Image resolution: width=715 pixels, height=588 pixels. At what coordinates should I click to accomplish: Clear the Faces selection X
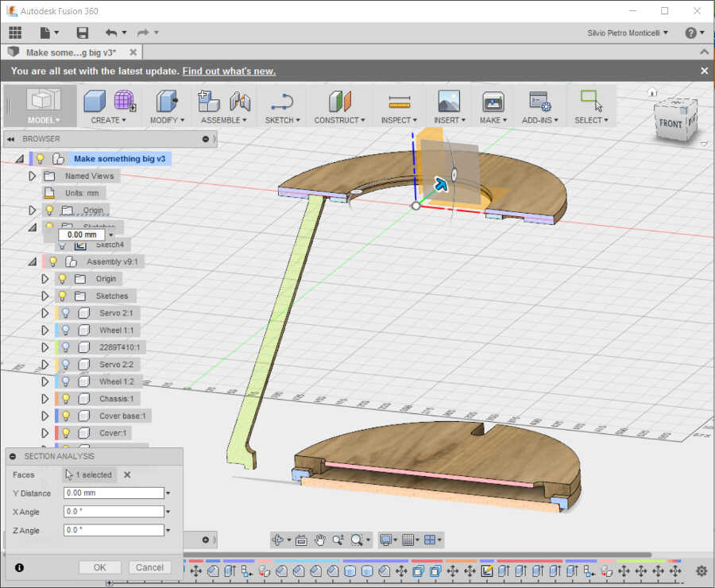[127, 475]
